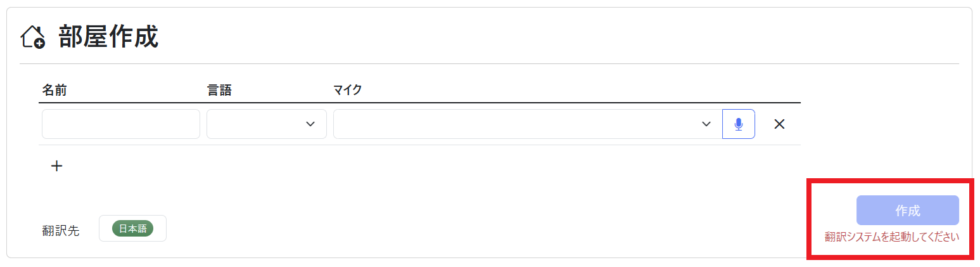Image resolution: width=980 pixels, height=267 pixels.
Task: Select the green 日本語 tag
Action: pyautogui.click(x=132, y=228)
